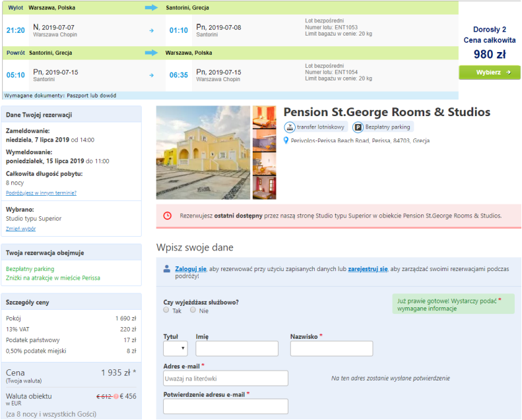Click the Podatek państwowy 17 zł row
522x420 pixels.
71,340
